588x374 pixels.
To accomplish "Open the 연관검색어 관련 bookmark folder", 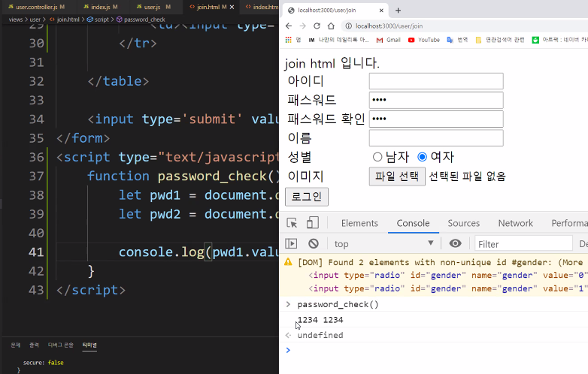I will pos(500,40).
